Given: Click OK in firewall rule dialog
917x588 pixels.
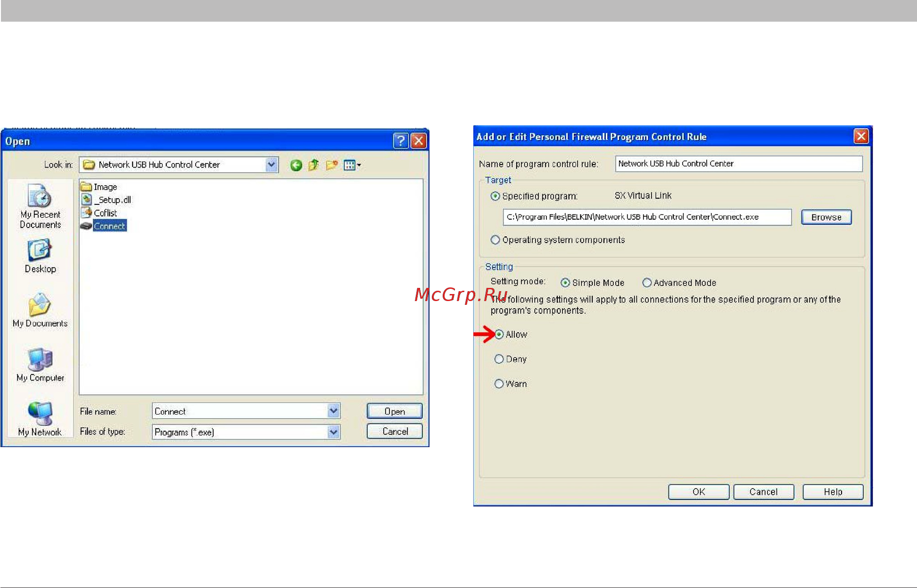Looking at the screenshot, I should coord(699,492).
